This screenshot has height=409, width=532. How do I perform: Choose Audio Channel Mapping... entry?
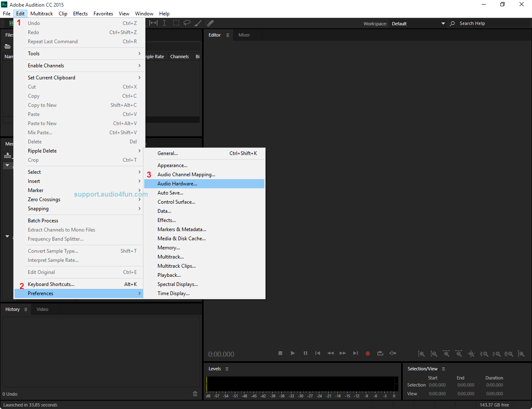(204, 175)
